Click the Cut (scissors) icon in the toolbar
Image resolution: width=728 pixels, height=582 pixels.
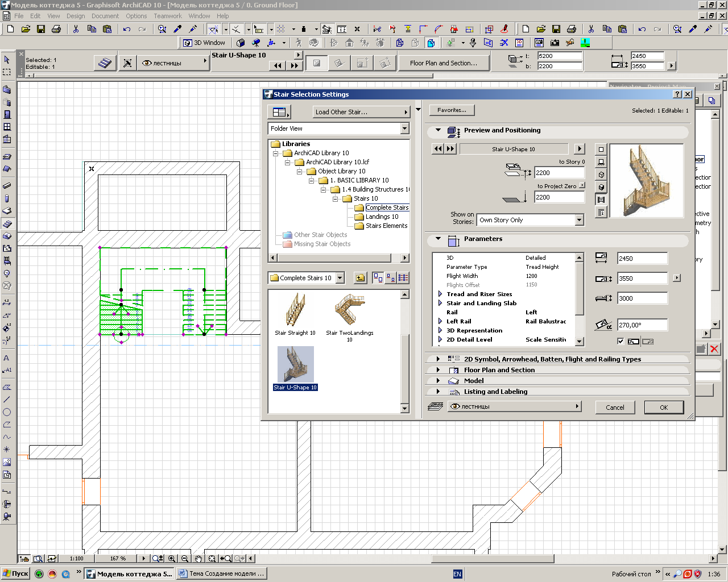[x=76, y=29]
